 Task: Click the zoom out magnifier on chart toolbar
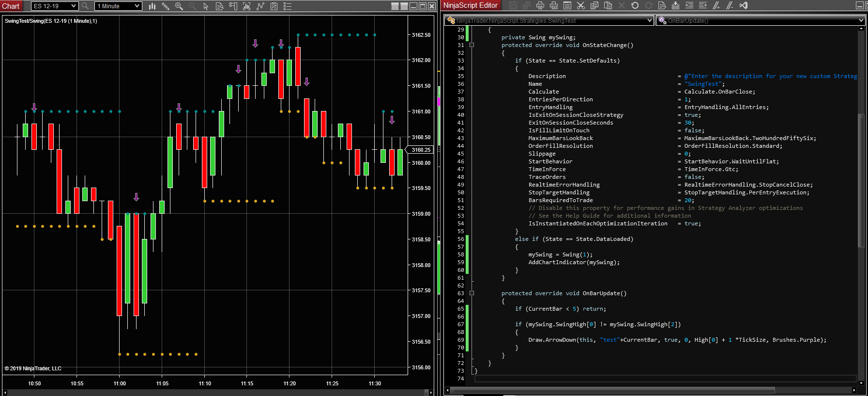tap(192, 6)
